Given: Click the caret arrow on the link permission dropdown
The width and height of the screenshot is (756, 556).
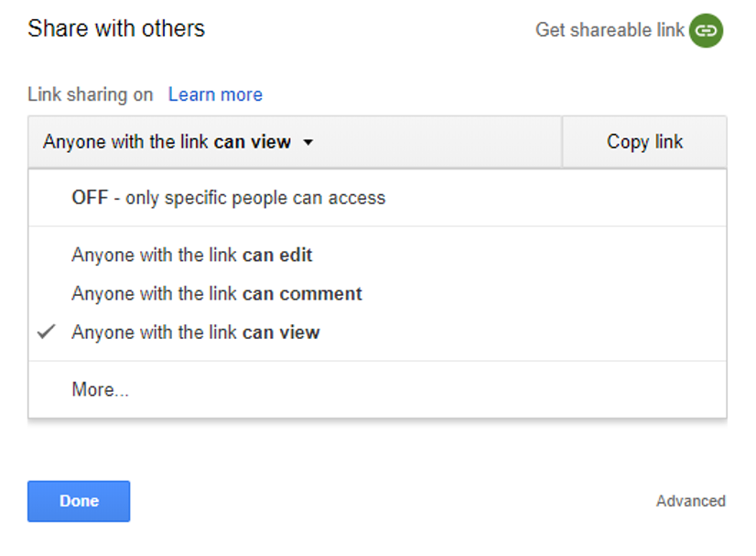Looking at the screenshot, I should click(308, 143).
